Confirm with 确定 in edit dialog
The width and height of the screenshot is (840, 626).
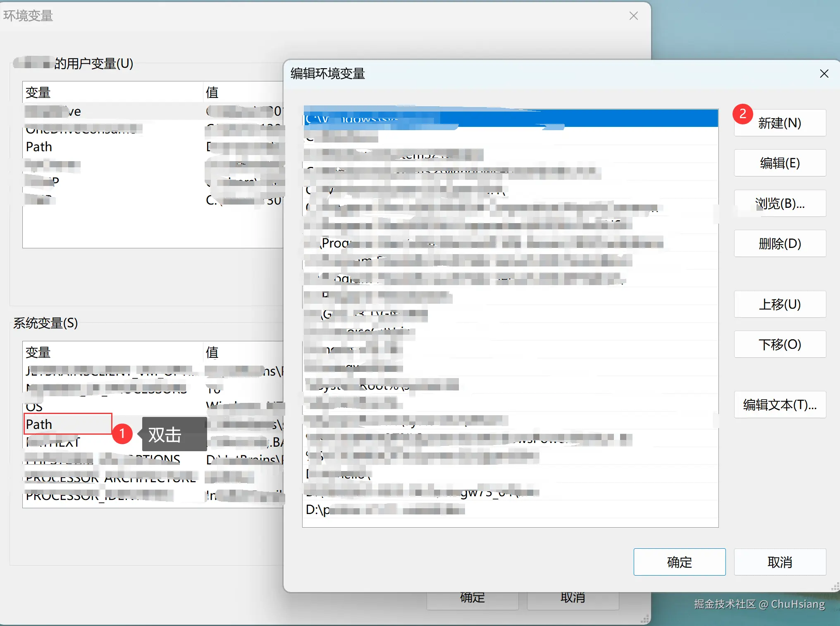click(679, 562)
